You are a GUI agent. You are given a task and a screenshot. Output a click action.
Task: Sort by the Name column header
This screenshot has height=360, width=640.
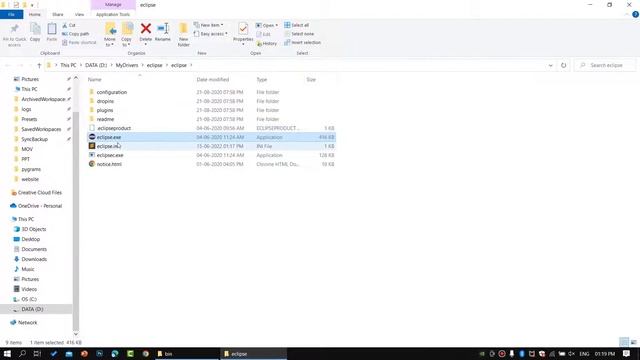[x=95, y=80]
